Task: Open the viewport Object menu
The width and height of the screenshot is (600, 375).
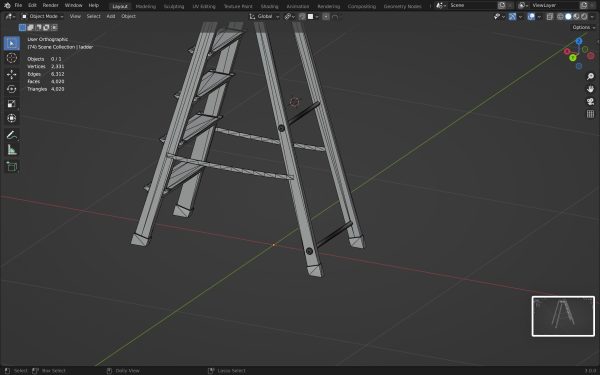Action: pyautogui.click(x=128, y=16)
